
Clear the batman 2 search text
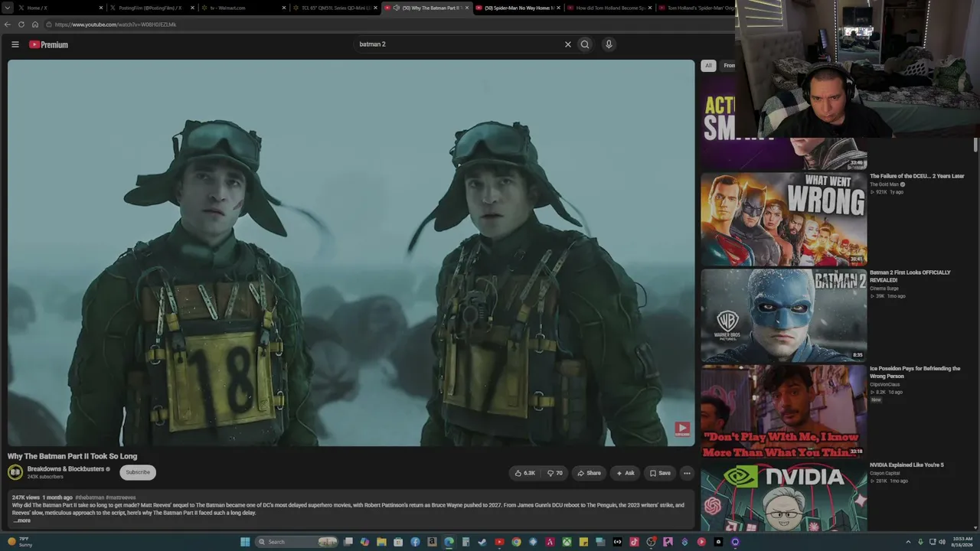(567, 44)
